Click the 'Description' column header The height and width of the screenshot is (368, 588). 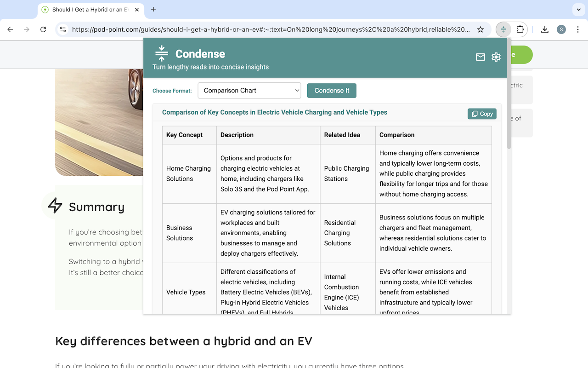pos(268,135)
